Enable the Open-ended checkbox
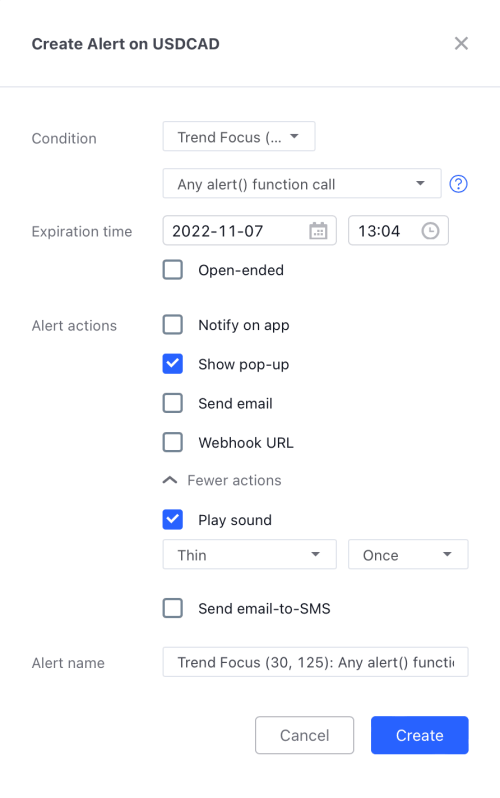 173,270
